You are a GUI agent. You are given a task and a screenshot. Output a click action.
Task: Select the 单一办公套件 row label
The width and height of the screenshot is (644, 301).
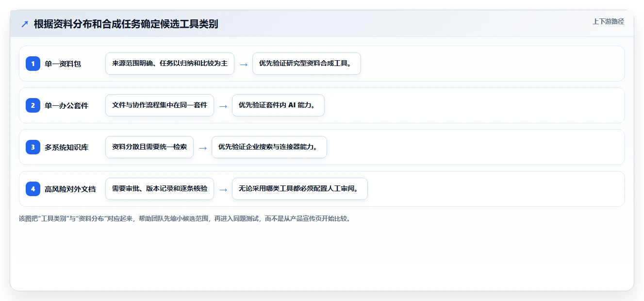tap(66, 105)
